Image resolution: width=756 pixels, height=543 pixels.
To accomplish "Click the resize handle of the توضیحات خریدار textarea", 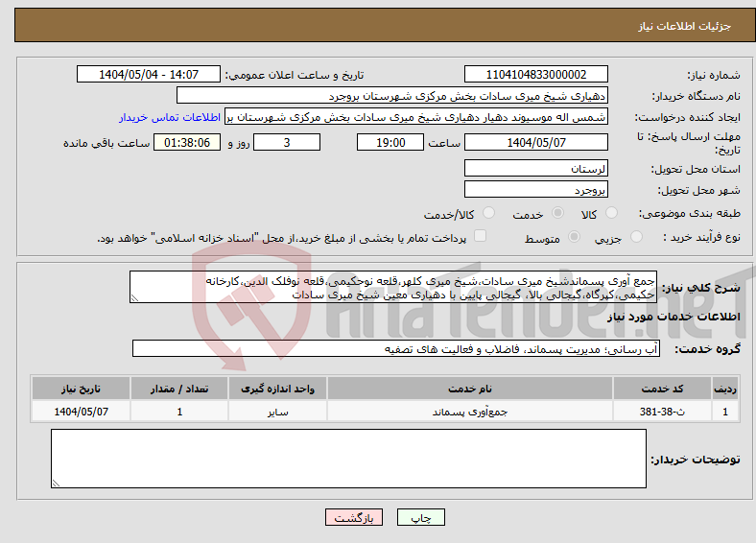I will click(x=56, y=484).
